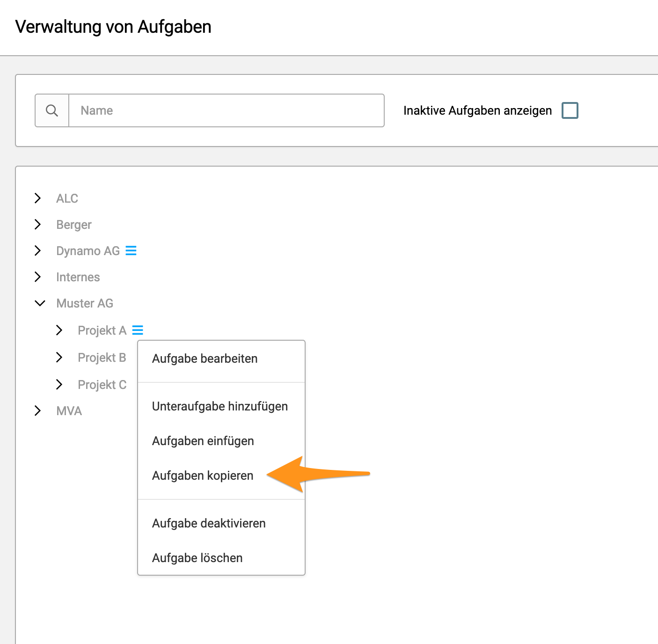Open the hamburger menu next to Projekt A

pyautogui.click(x=138, y=330)
